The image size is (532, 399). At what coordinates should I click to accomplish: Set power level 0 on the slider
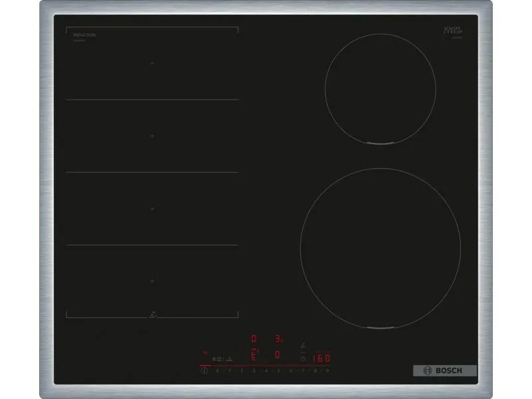coord(217,371)
